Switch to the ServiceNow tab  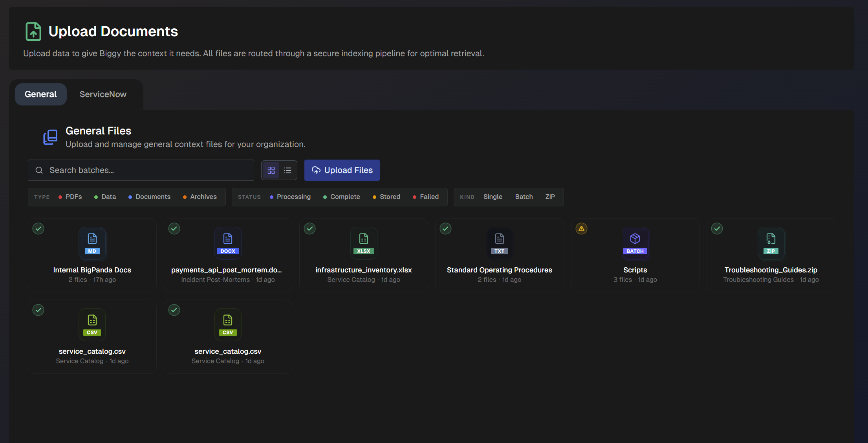[103, 94]
